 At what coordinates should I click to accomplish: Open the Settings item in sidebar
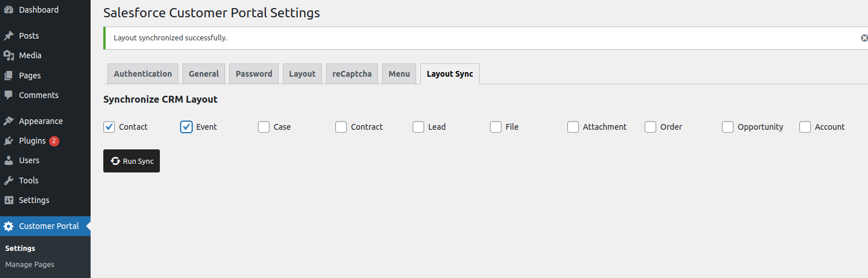pos(34,200)
